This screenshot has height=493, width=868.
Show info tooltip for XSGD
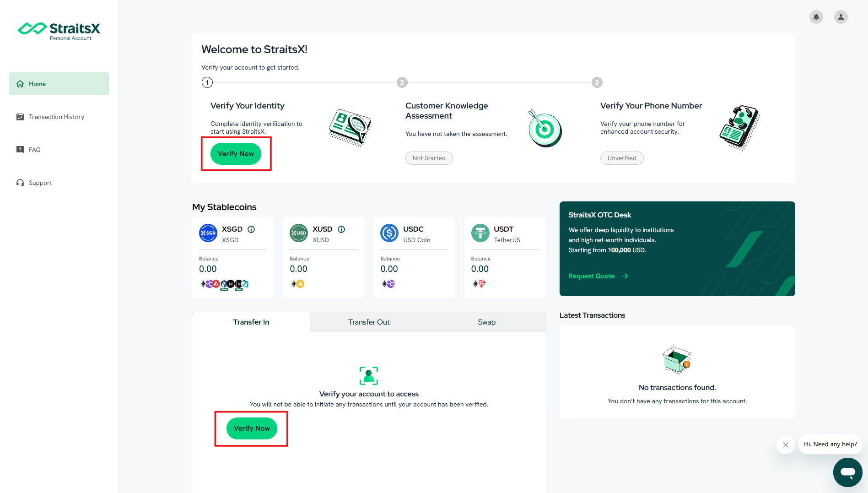click(251, 229)
